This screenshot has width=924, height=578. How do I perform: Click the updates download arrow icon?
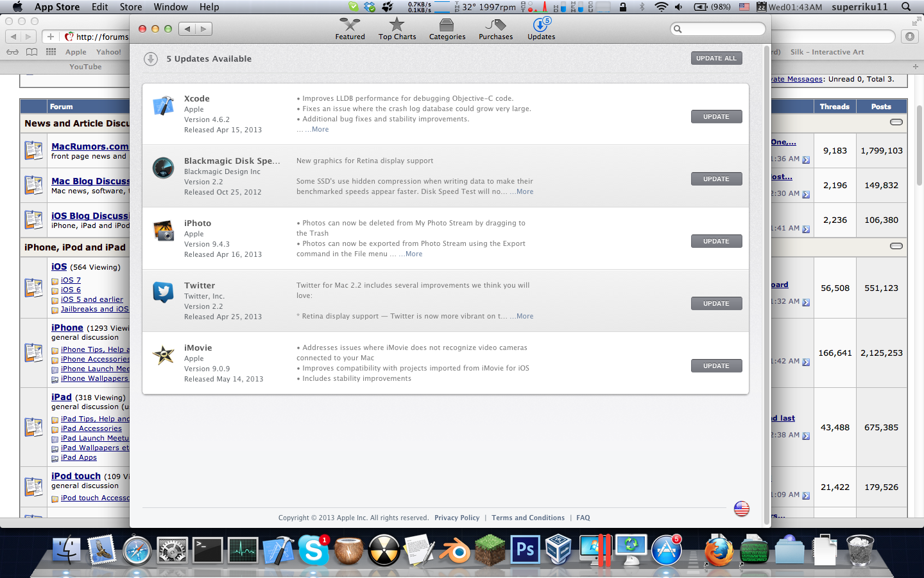coord(151,59)
